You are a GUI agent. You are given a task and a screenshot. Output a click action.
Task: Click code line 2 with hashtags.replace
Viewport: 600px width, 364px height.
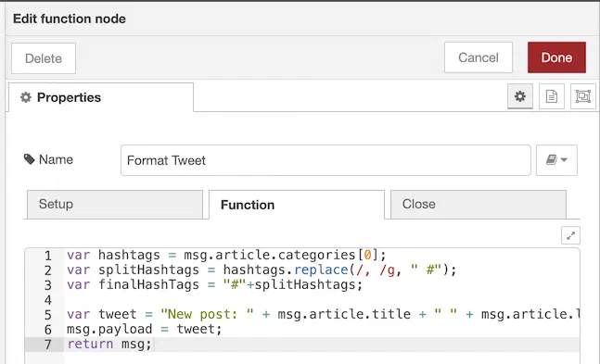coord(262,270)
